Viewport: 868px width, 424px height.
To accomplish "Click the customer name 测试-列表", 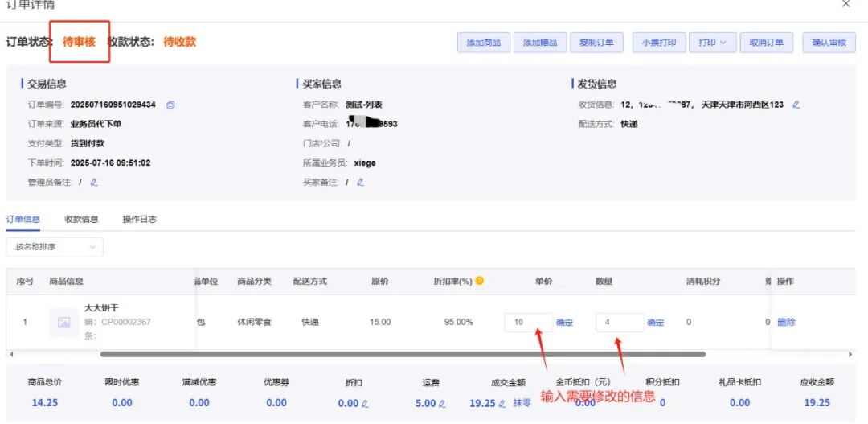I will (364, 105).
